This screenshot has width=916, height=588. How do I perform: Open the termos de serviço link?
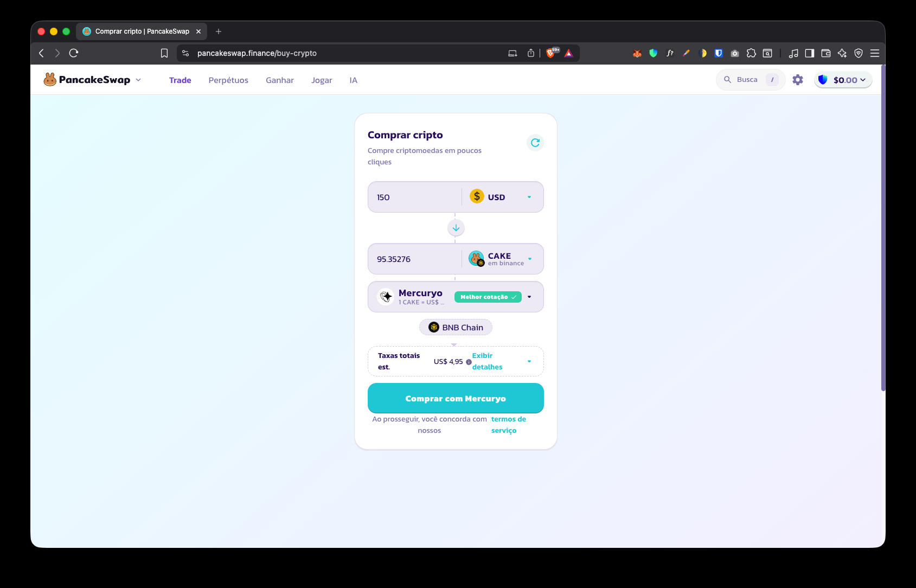pos(509,425)
